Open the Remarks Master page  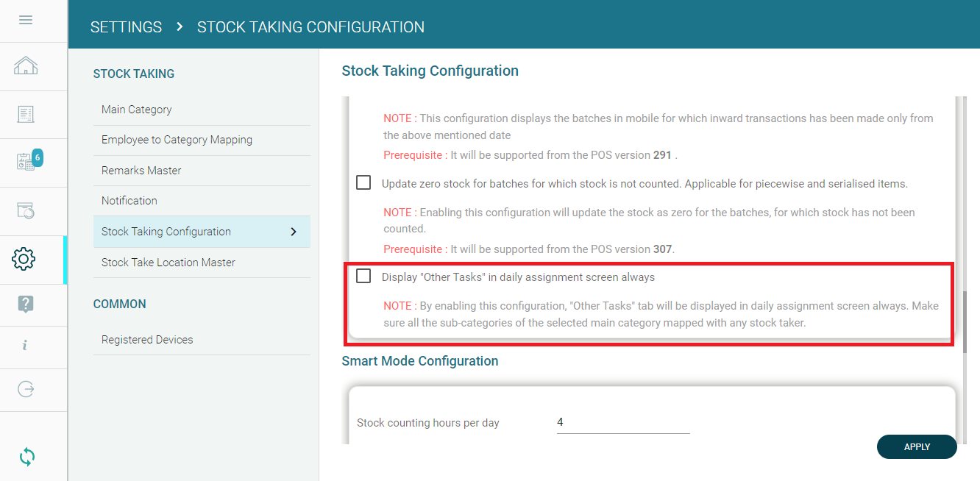tap(141, 171)
